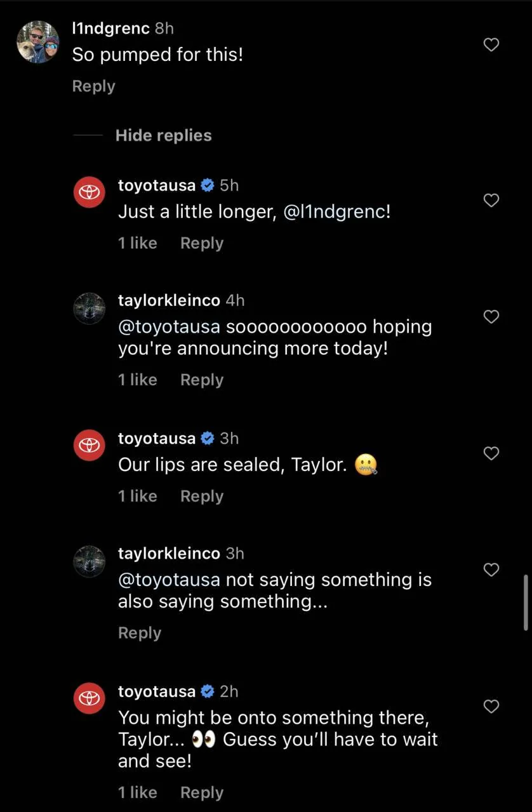Reply to "Our lips are sealed, Taylor"
532x812 pixels.
coord(201,496)
